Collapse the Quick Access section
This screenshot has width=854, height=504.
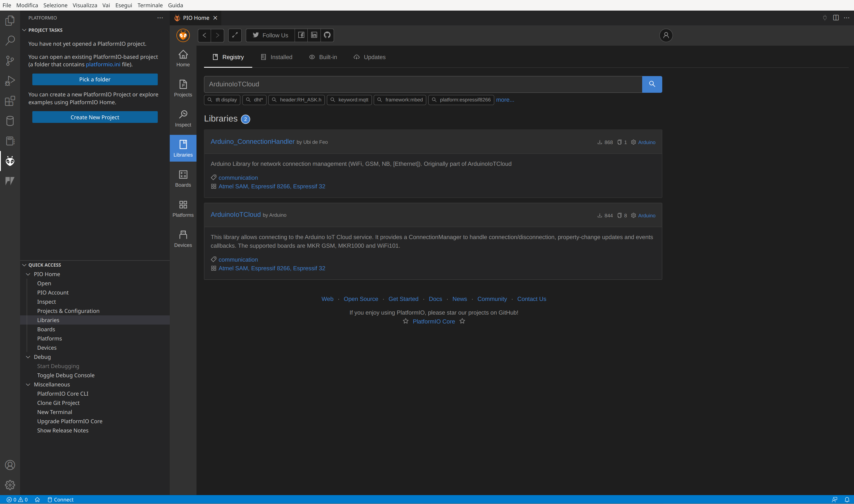point(25,265)
